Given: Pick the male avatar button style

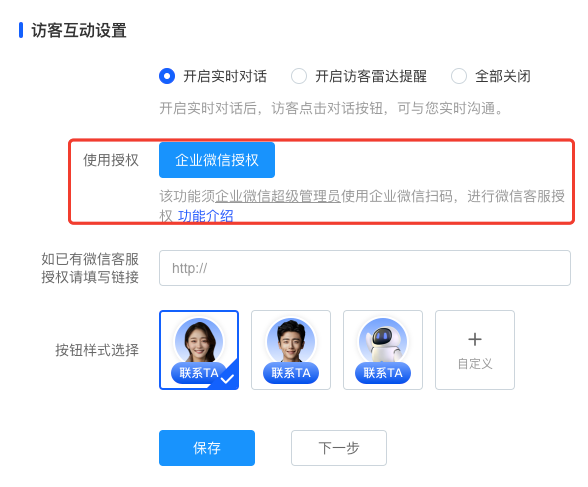Looking at the screenshot, I should tap(291, 350).
